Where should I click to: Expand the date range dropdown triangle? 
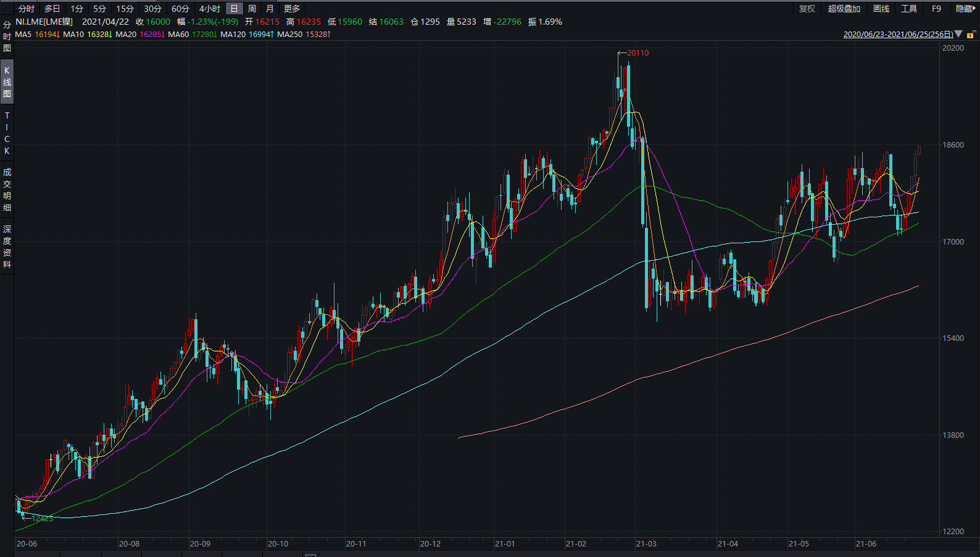coord(958,34)
